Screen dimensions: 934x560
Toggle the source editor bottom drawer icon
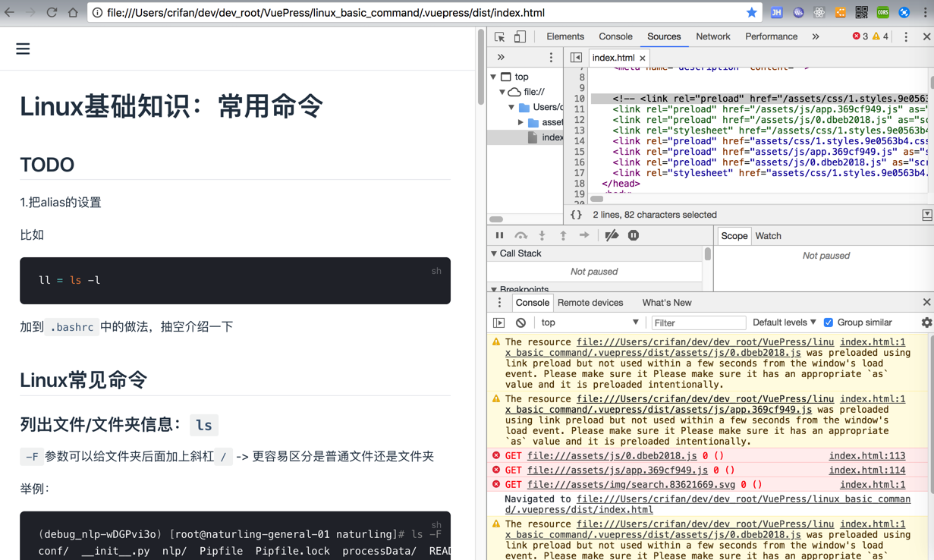coord(926,215)
